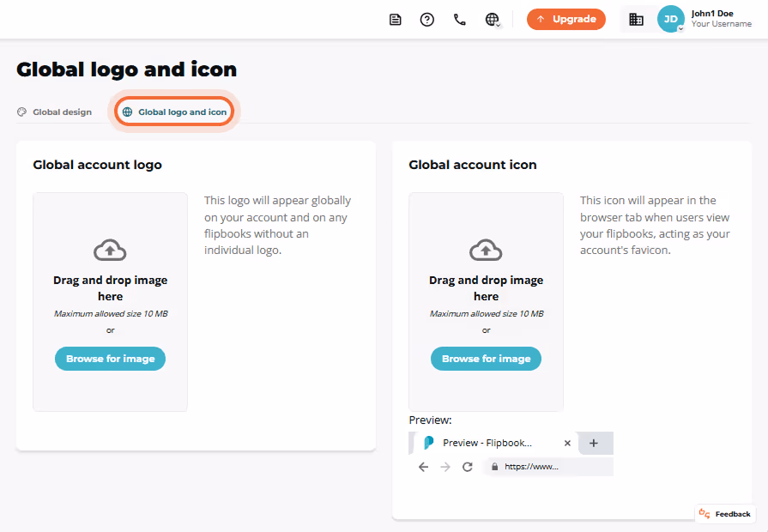Click the orange Upgrade button

click(x=566, y=19)
